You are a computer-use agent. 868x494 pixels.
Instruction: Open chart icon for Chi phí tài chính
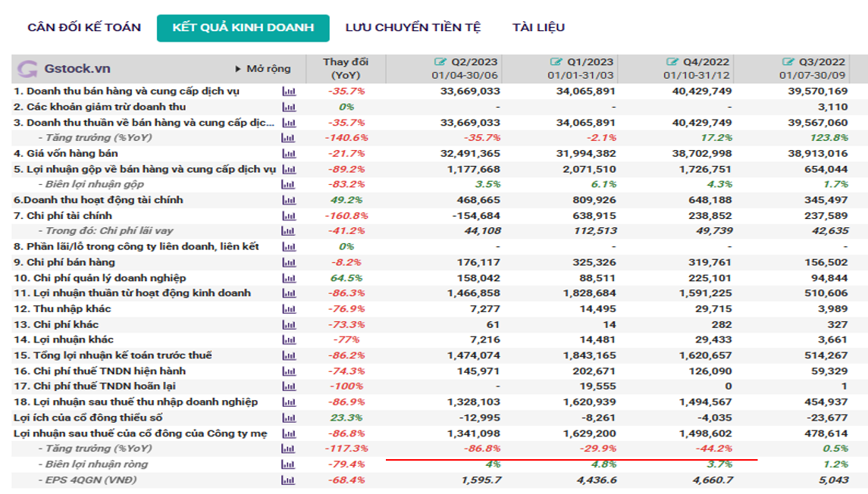click(x=288, y=216)
